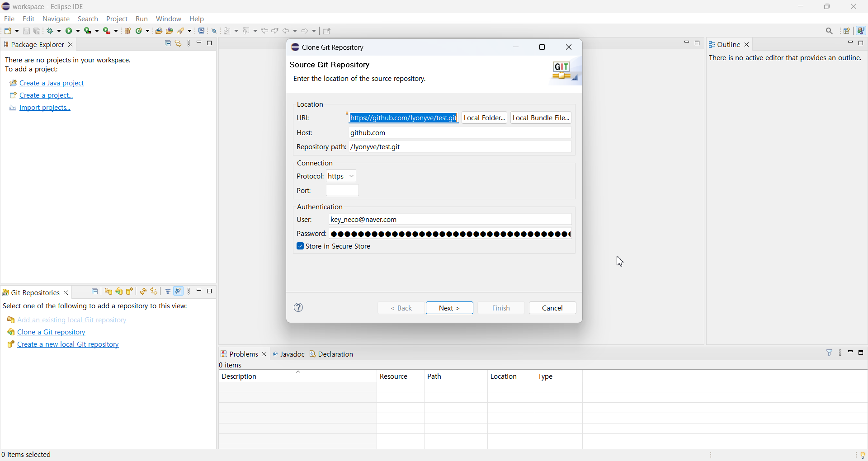Screen dimensions: 868x461
Task: Click Clone a Git repository link
Action: pyautogui.click(x=51, y=332)
